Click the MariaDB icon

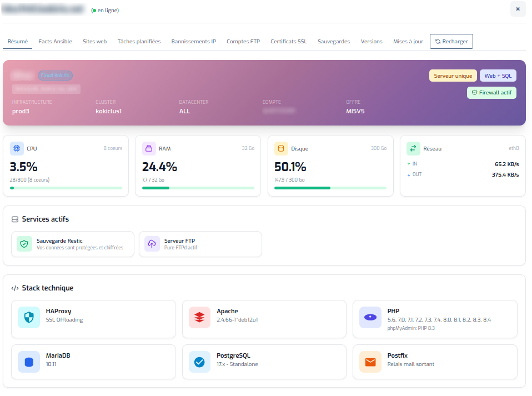pyautogui.click(x=28, y=362)
